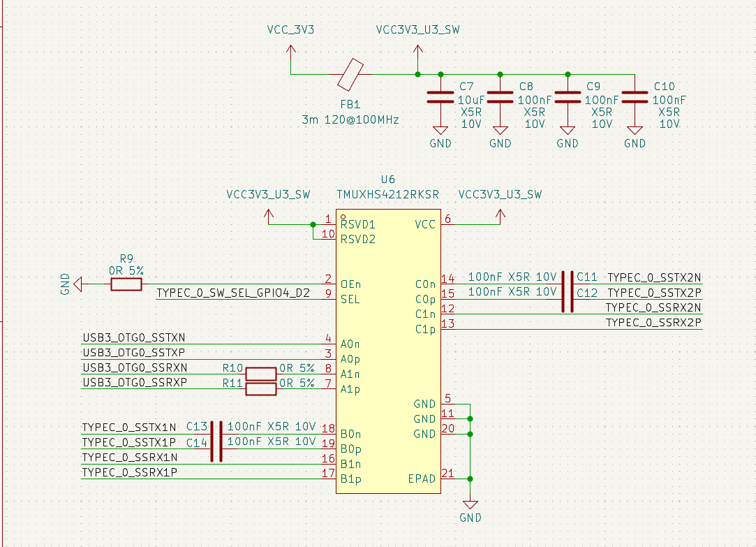Click the TYPEC_0_SW_SEL_GPIO4_D2 net label
756x547 pixels.
233,293
